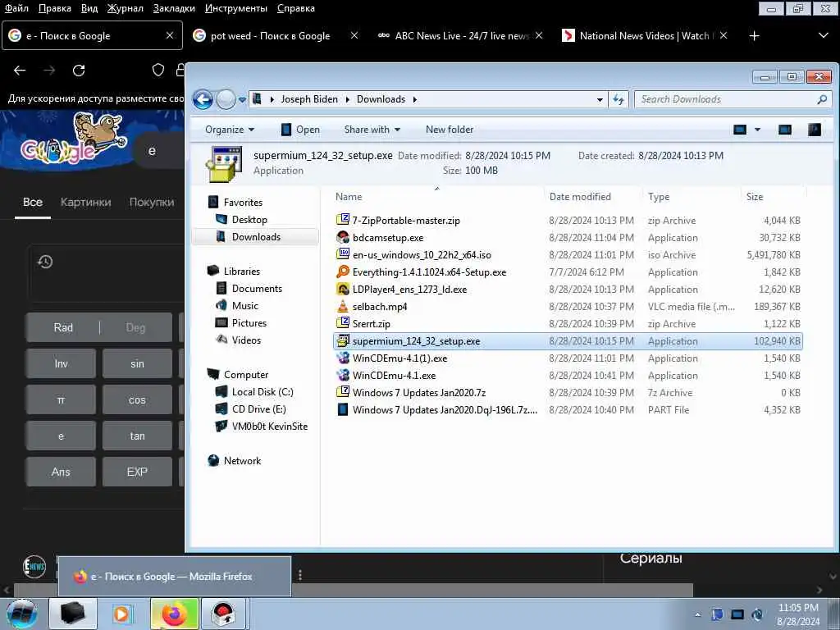Viewport: 840px width, 630px height.
Task: Click the Explorer help icon
Action: (815, 130)
